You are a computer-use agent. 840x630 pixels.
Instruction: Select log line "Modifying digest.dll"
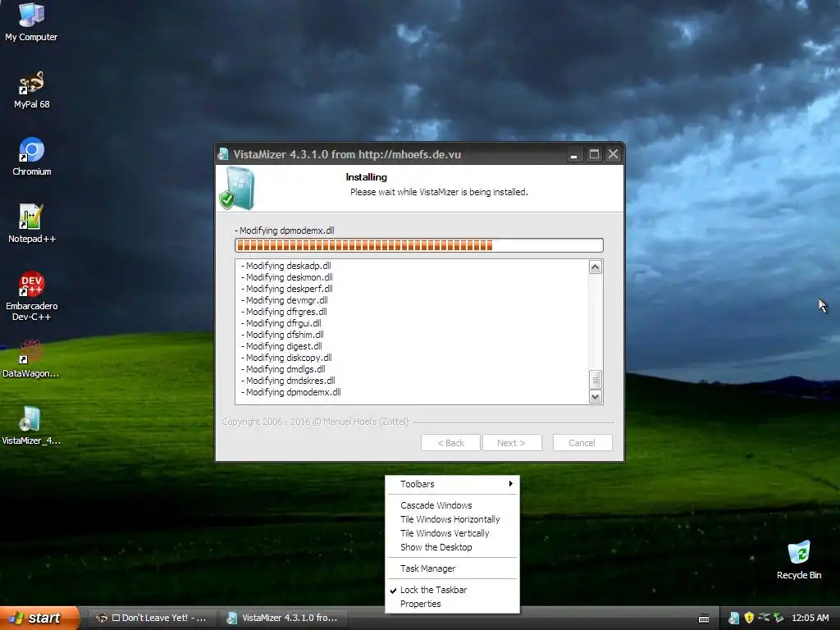tap(282, 346)
